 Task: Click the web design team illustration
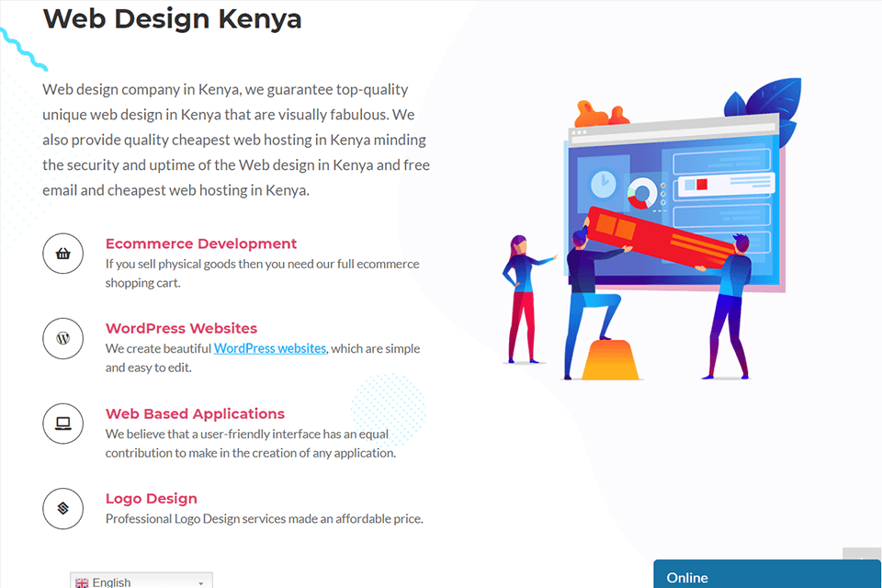652,230
